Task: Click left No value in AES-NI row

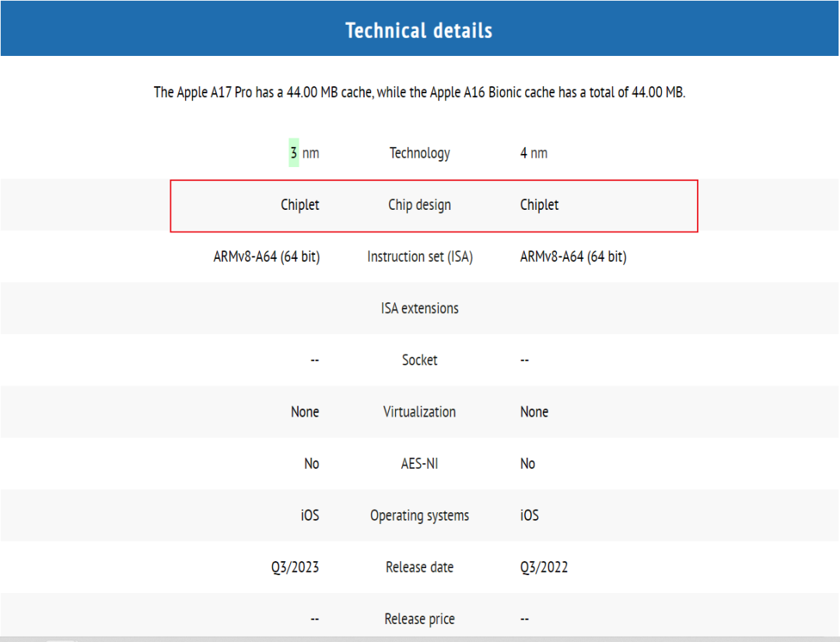Action: (x=312, y=464)
